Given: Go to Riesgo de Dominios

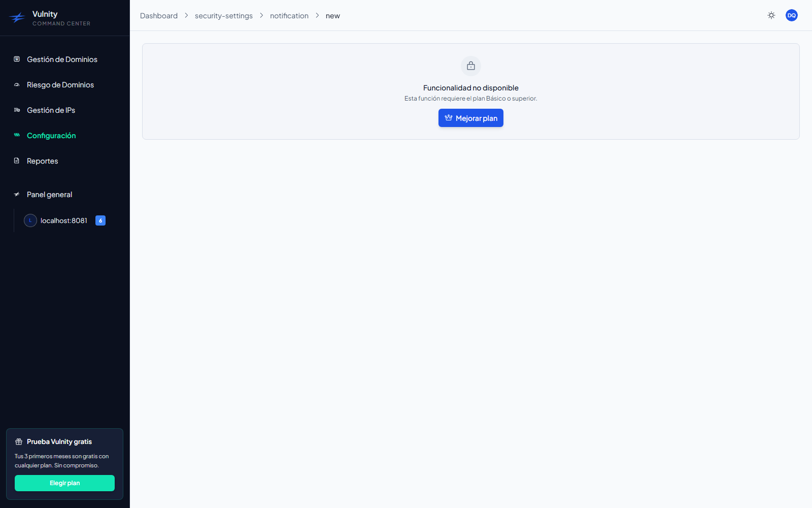Looking at the screenshot, I should tap(60, 85).
